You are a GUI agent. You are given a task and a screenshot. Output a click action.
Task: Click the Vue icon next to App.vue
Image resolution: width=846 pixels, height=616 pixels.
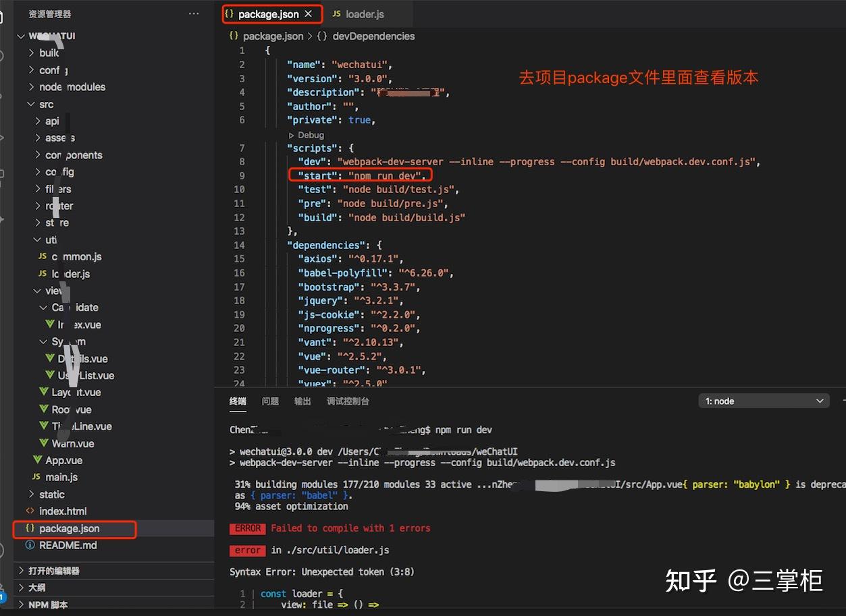click(39, 460)
